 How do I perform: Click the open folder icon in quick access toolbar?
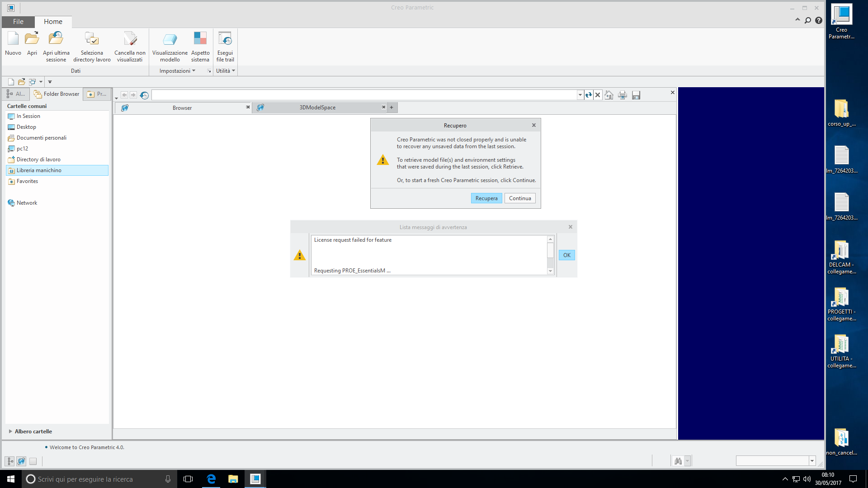click(x=21, y=82)
